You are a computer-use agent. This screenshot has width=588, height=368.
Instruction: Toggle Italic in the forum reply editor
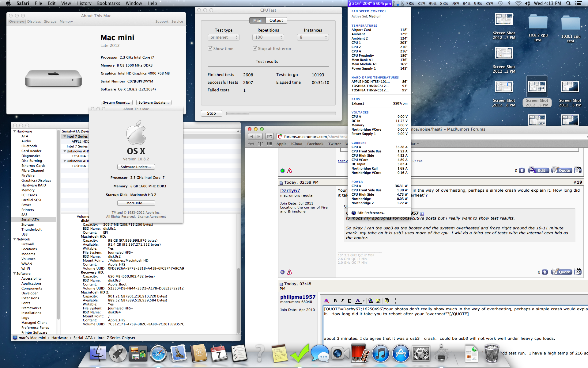[x=342, y=301]
